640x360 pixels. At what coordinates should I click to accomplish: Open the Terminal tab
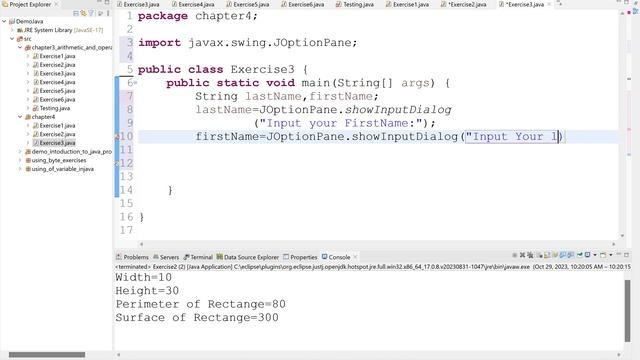click(198, 257)
